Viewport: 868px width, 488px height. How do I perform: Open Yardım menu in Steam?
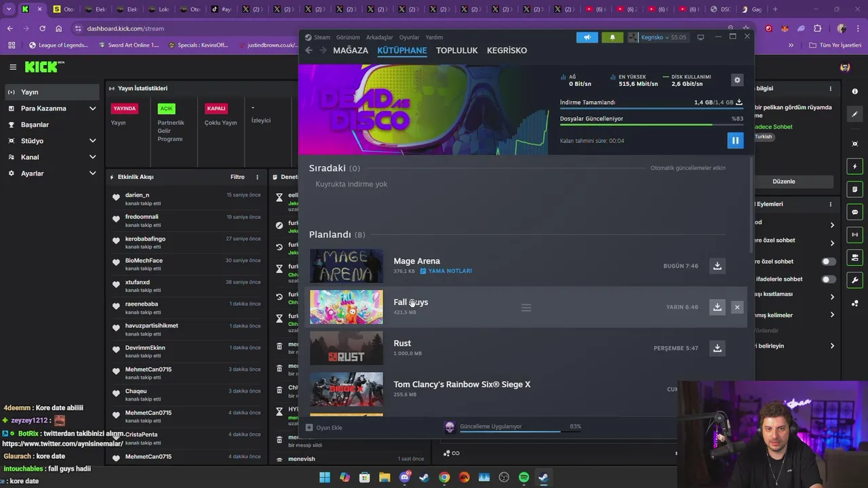click(434, 37)
